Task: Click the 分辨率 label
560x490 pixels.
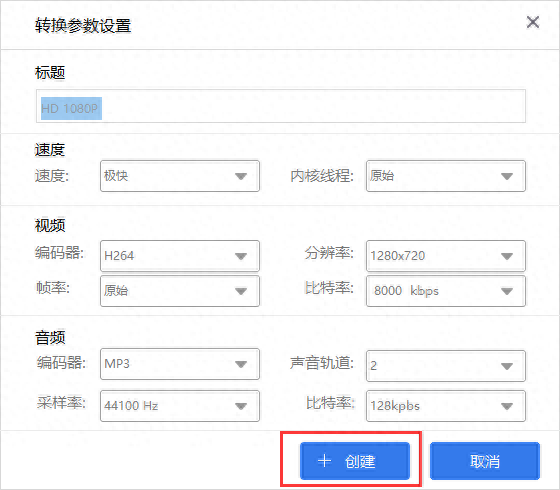Action: coord(329,253)
